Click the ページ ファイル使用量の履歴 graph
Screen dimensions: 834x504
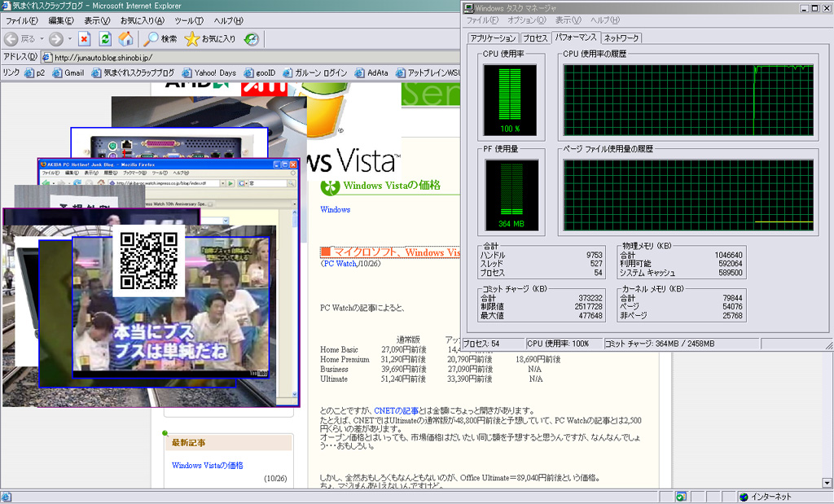coord(688,195)
